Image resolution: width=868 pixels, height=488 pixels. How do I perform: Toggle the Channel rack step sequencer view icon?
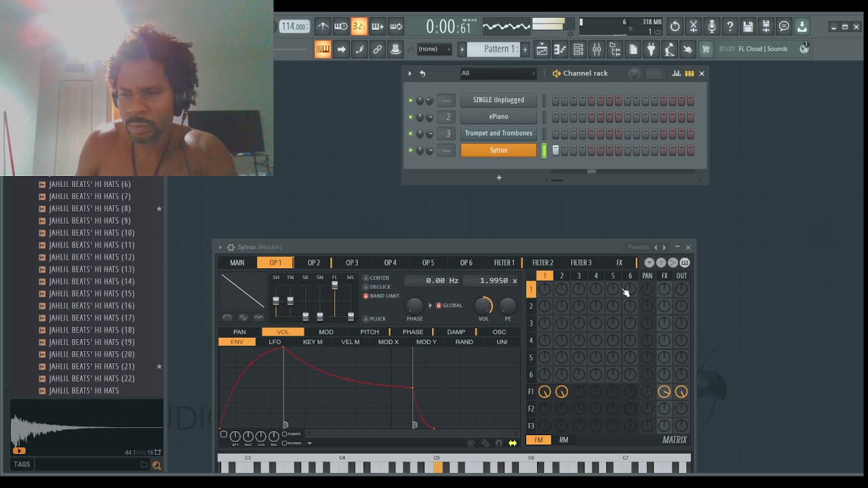pos(689,73)
